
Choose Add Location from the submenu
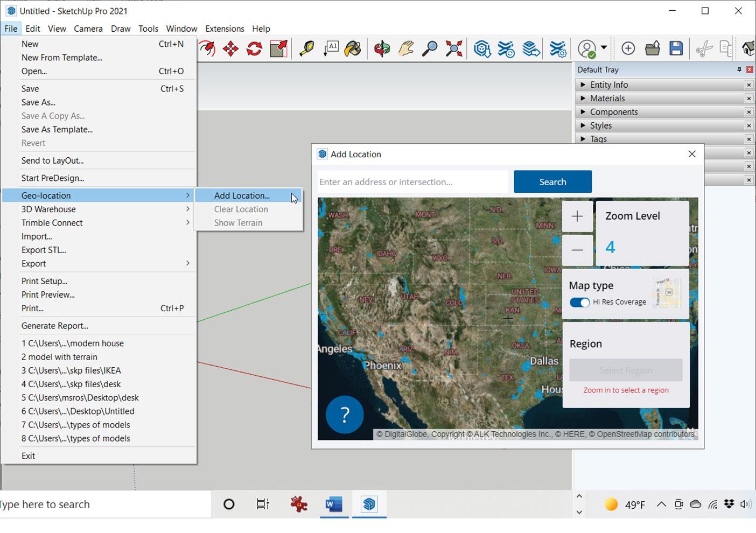point(242,195)
